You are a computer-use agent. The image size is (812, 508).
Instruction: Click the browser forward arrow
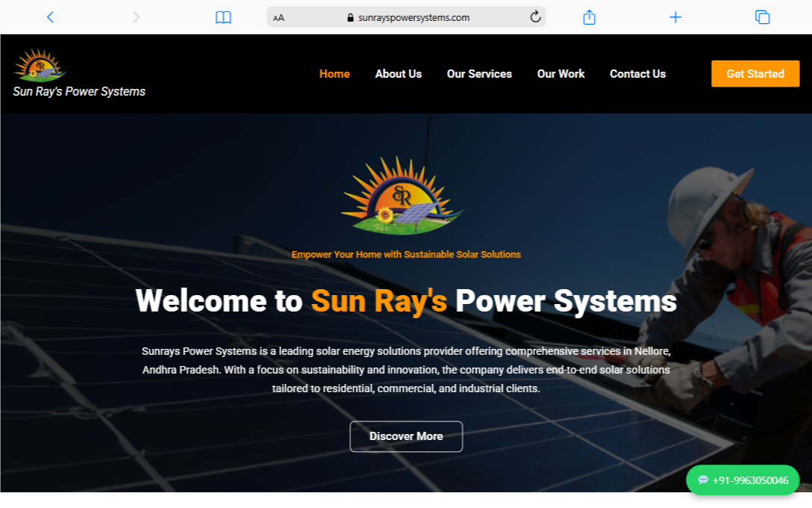tap(136, 17)
